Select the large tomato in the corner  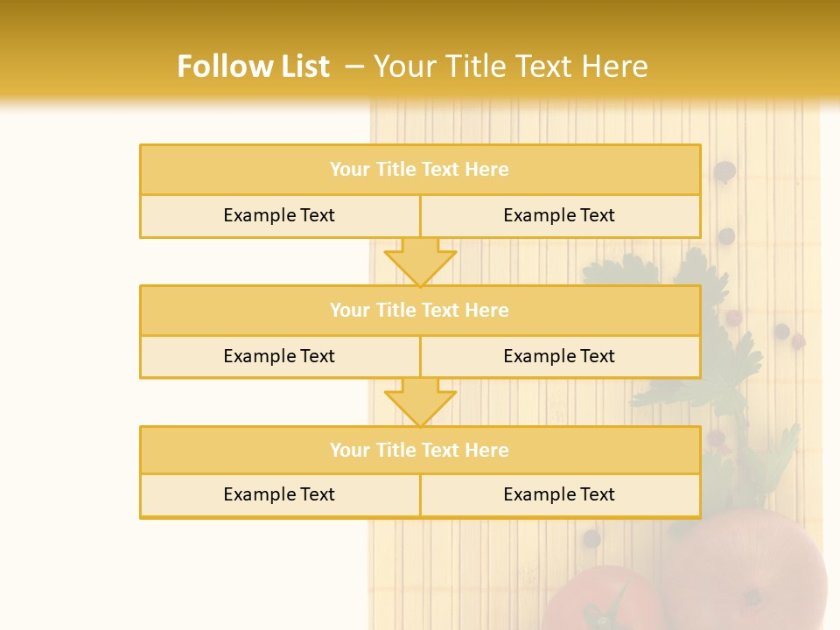point(747,570)
